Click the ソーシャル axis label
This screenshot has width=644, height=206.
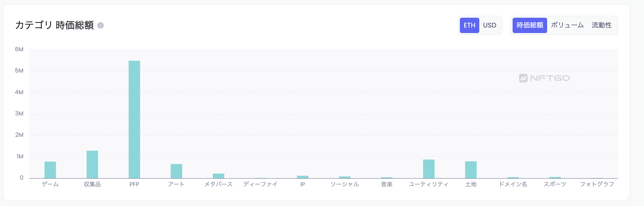coord(345,184)
